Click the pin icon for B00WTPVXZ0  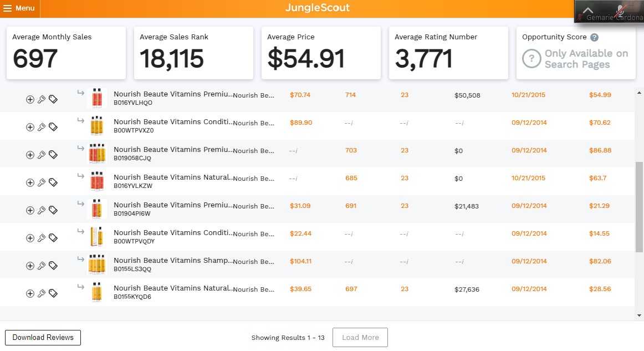pyautogui.click(x=42, y=127)
